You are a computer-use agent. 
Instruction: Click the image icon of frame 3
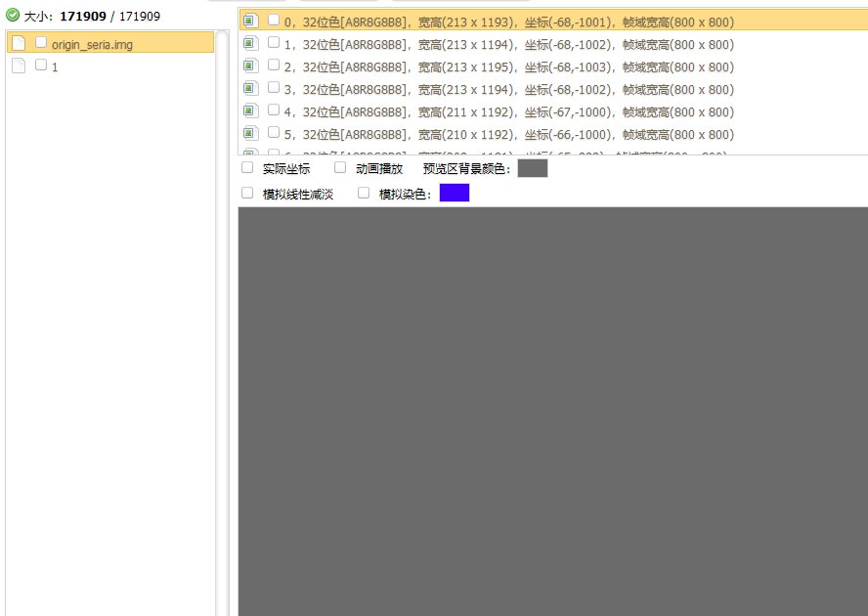[x=250, y=88]
